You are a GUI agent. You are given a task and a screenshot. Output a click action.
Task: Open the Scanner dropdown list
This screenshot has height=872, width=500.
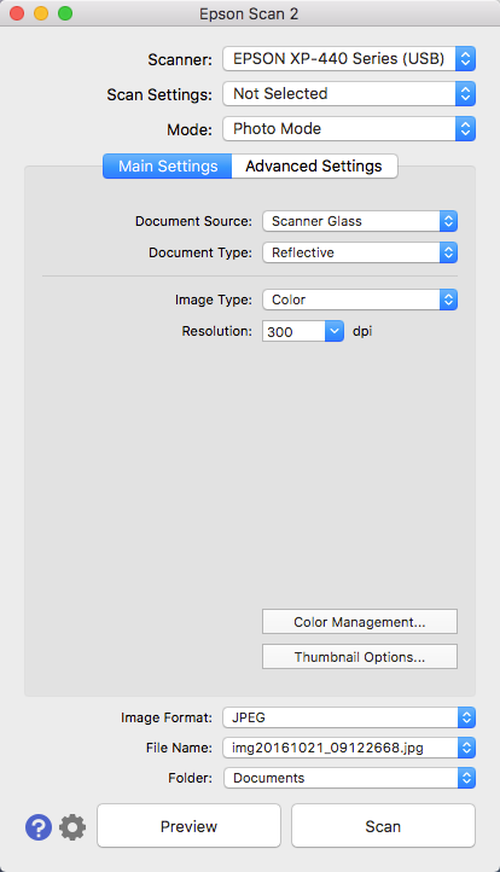point(349,58)
